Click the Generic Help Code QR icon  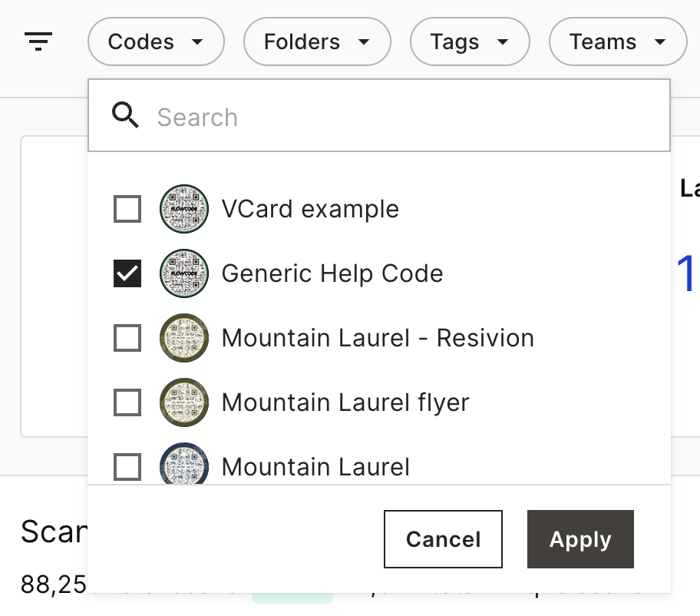point(184,273)
